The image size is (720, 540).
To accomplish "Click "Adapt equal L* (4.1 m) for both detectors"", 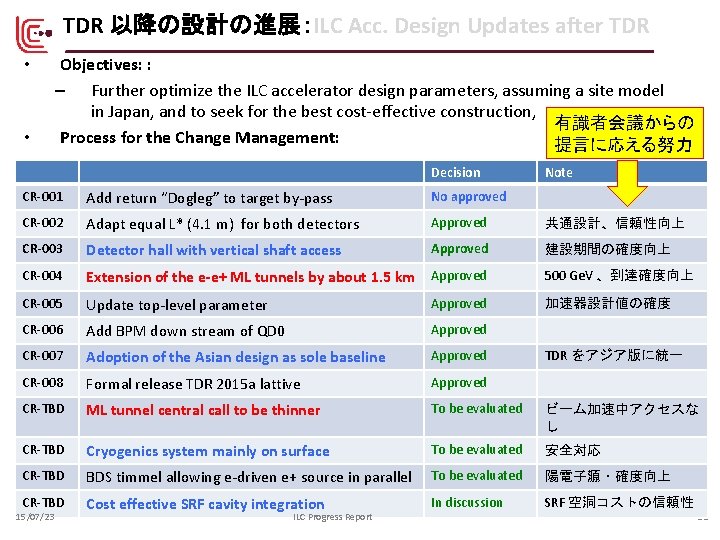I will [223, 224].
